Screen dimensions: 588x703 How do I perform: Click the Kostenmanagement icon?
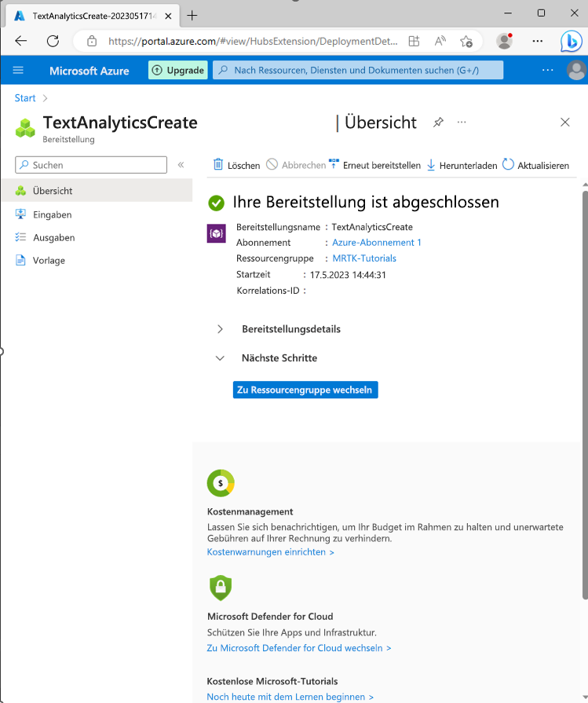click(x=221, y=483)
